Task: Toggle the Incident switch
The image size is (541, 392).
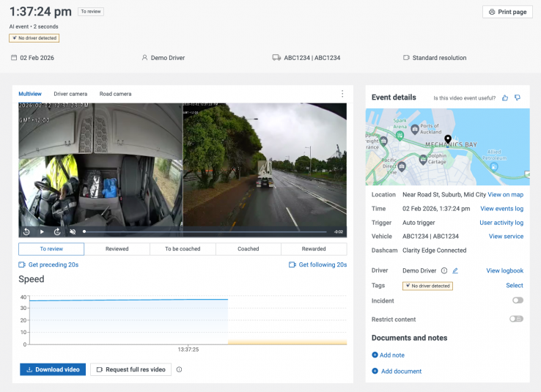Action: coord(518,300)
